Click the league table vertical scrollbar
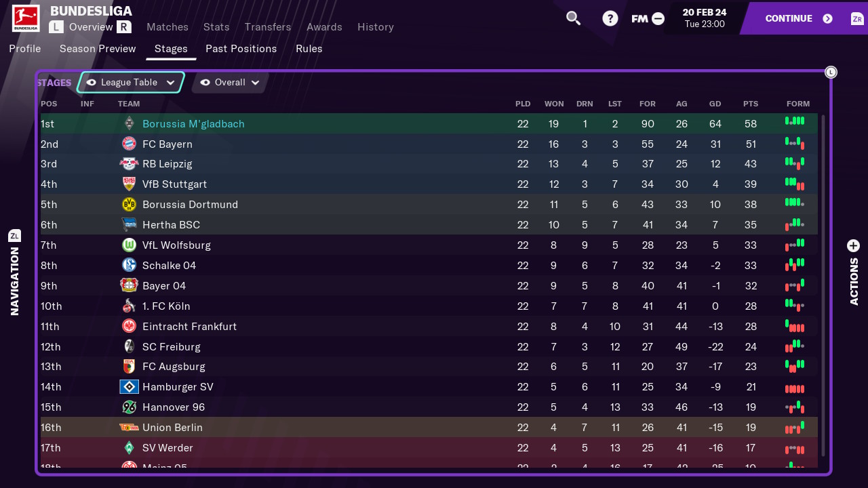This screenshot has height=488, width=868. 823,285
